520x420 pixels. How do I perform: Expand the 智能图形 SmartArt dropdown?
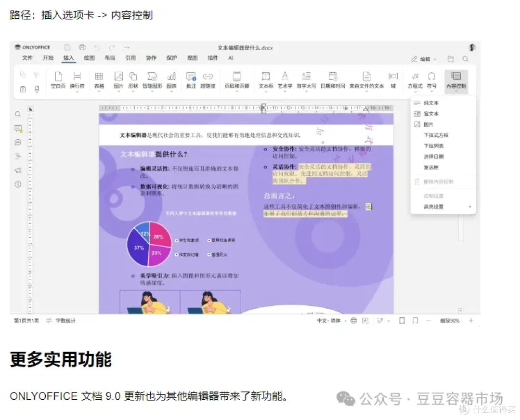(x=152, y=92)
